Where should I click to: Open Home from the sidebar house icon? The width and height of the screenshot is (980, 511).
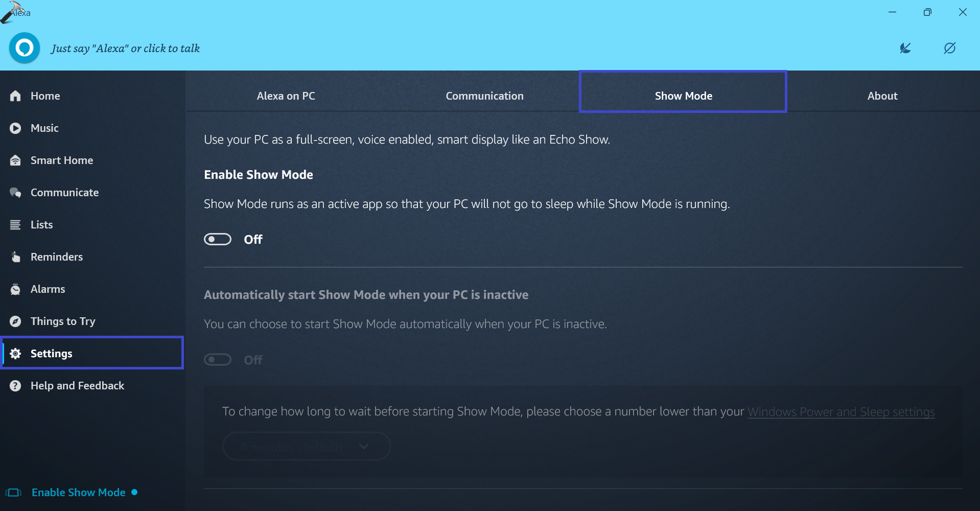(15, 96)
